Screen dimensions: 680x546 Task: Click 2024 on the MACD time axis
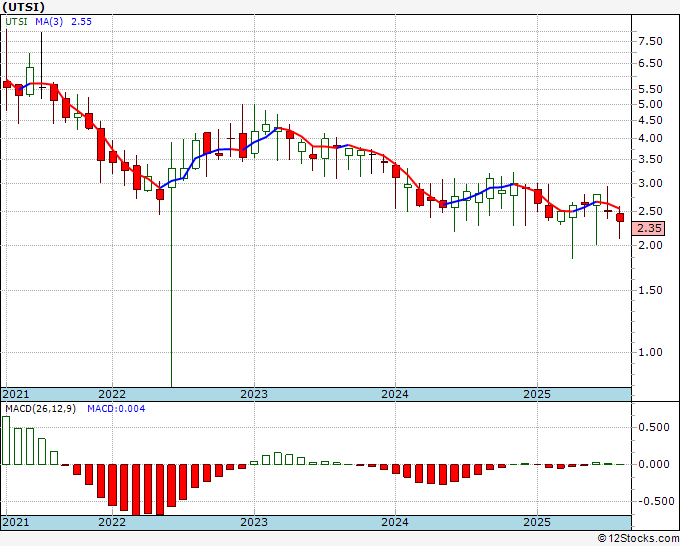395,522
